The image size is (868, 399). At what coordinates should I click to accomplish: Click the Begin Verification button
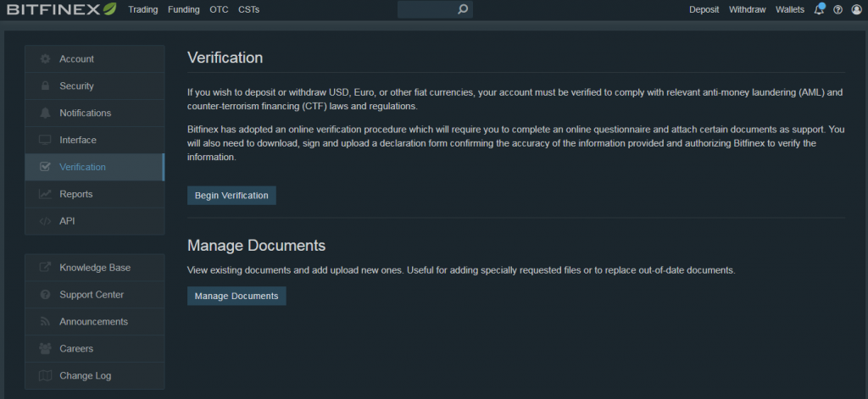[x=231, y=196]
